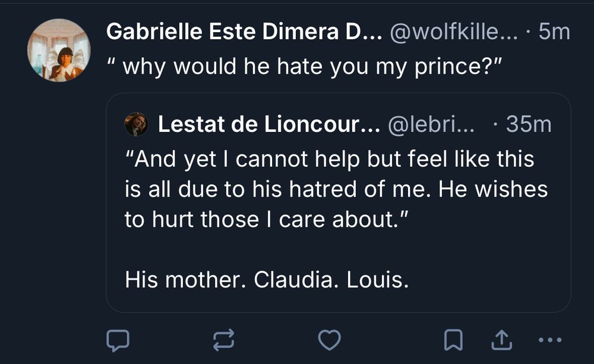
Task: Like the tweet with the heart icon
Action: (x=330, y=340)
